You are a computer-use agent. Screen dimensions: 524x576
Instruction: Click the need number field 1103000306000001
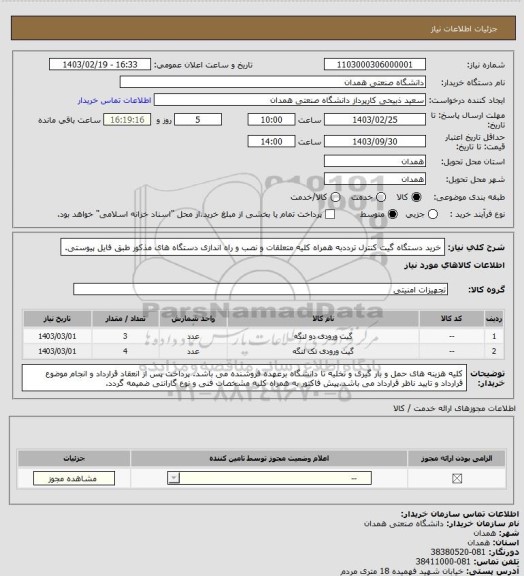coord(375,65)
